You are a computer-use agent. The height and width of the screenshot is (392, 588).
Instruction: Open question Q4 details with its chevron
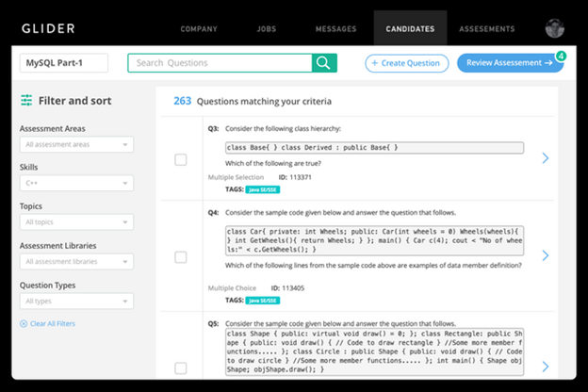click(x=546, y=255)
